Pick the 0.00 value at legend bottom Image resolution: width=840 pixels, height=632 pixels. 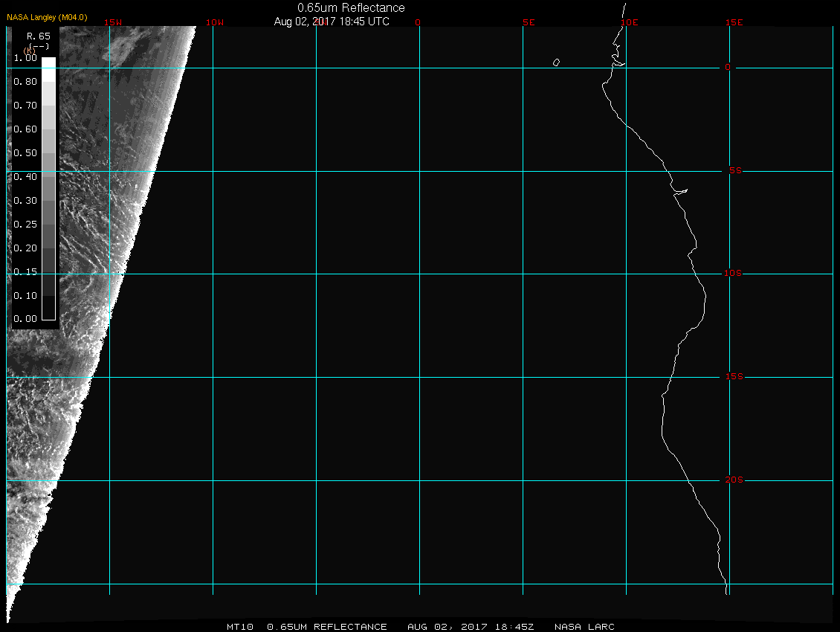(x=25, y=319)
